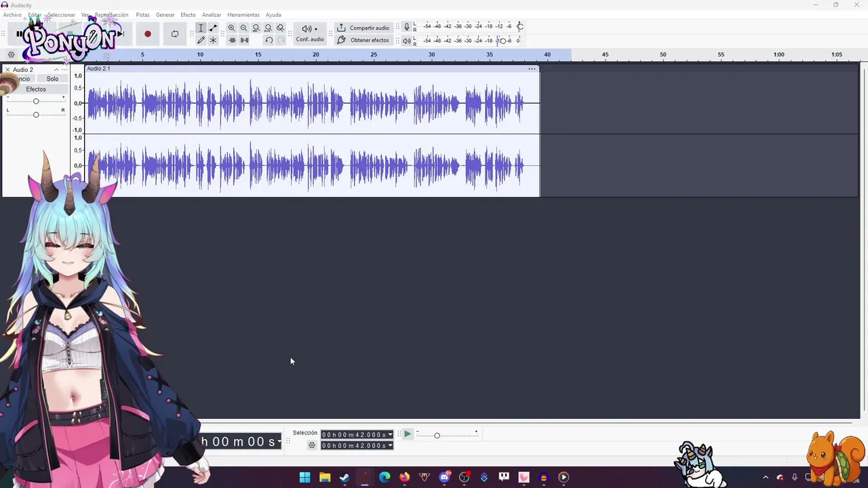Show hidden system tray icons
The image size is (868, 488).
click(766, 477)
